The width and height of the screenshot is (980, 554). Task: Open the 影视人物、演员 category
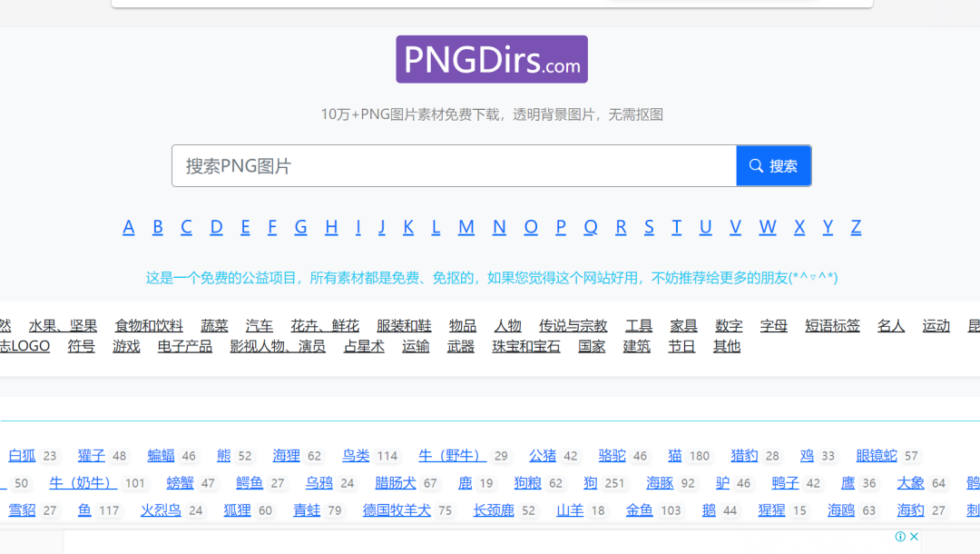(x=279, y=346)
